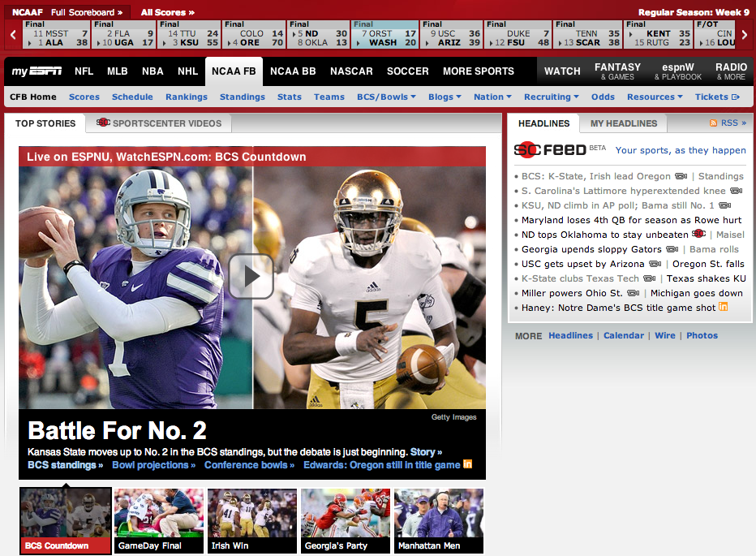Image resolution: width=756 pixels, height=556 pixels.
Task: Select GameDay Final thumbnail
Action: point(159,521)
